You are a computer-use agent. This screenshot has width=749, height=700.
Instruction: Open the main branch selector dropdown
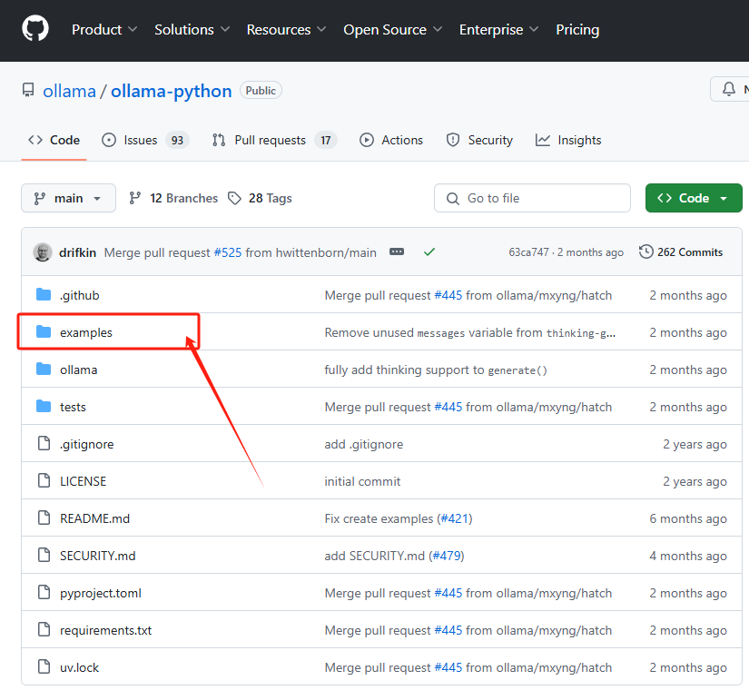68,198
